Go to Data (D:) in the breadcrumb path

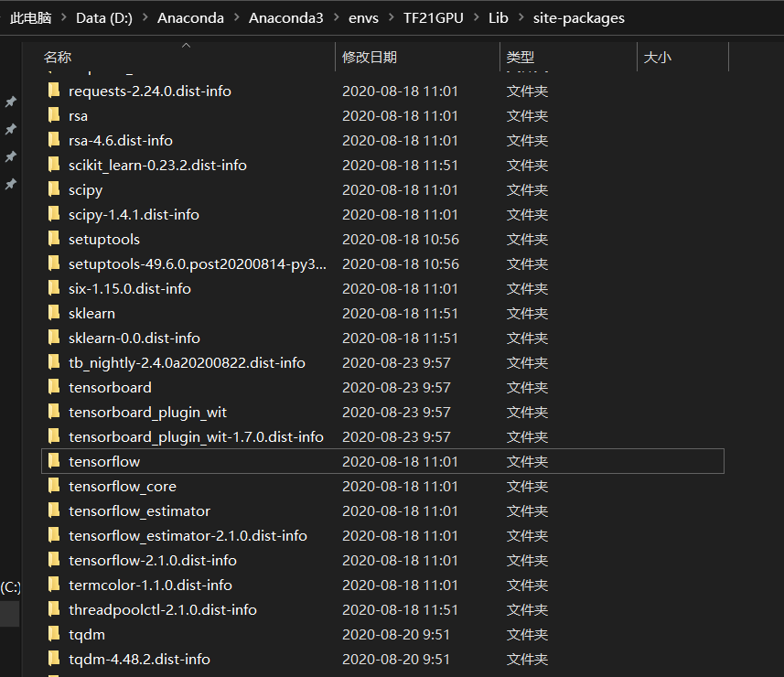pos(104,18)
